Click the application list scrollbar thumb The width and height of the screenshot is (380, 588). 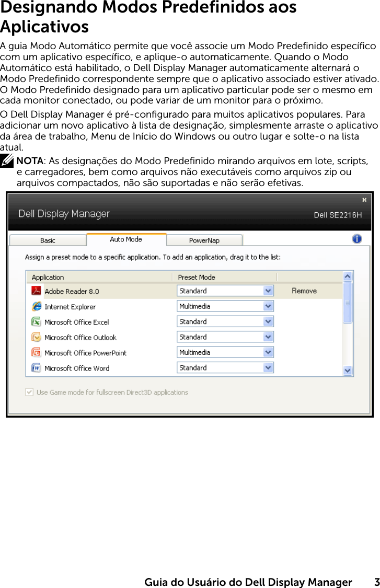click(348, 303)
